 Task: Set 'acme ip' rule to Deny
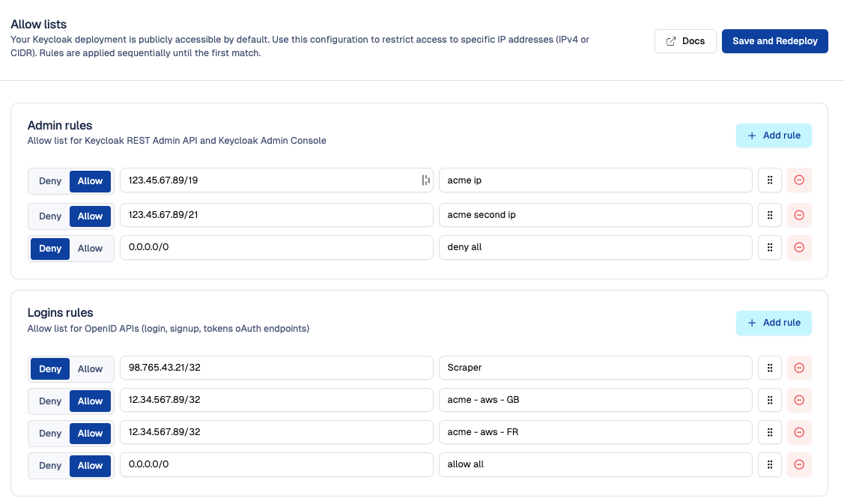[x=50, y=181]
